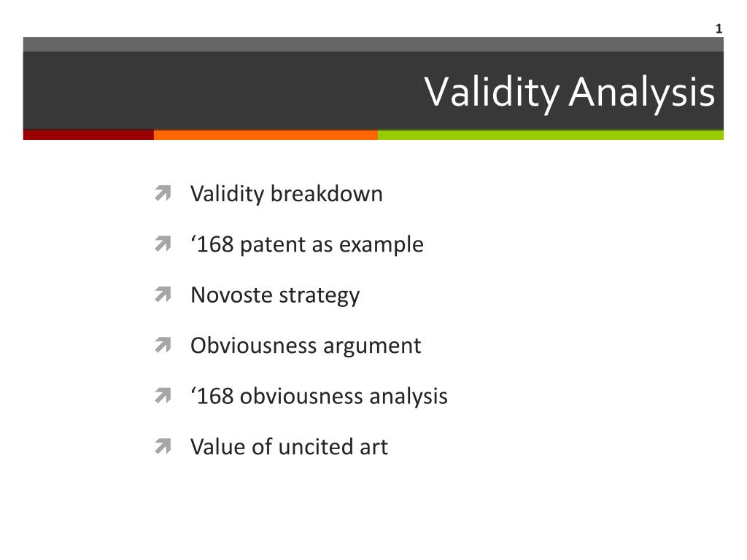Viewport: 747px width, 560px height.
Task: Click the arrow bullet beside '168 obviousness analysis
Action: click(x=163, y=396)
